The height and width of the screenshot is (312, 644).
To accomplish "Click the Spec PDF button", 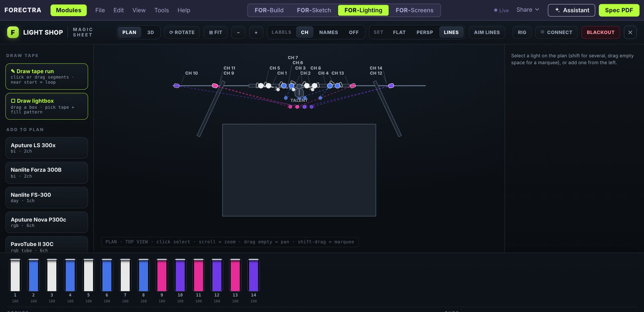I will coord(619,10).
